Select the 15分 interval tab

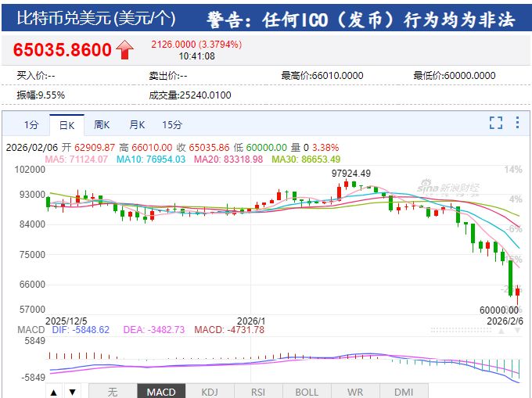coord(172,124)
